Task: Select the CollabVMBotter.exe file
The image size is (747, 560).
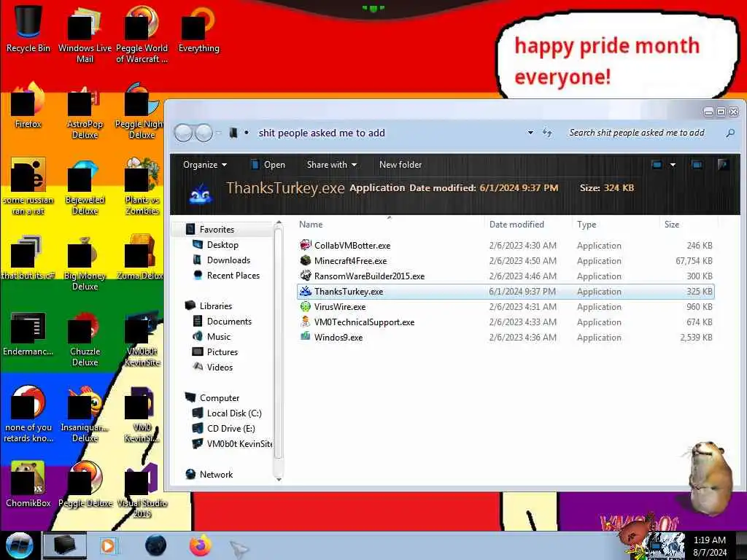Action: click(x=352, y=246)
